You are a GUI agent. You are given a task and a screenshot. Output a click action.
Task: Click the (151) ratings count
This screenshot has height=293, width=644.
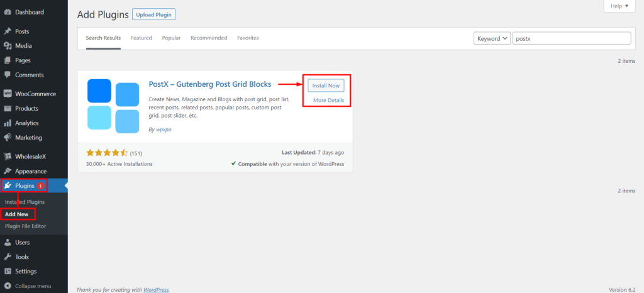coord(136,153)
